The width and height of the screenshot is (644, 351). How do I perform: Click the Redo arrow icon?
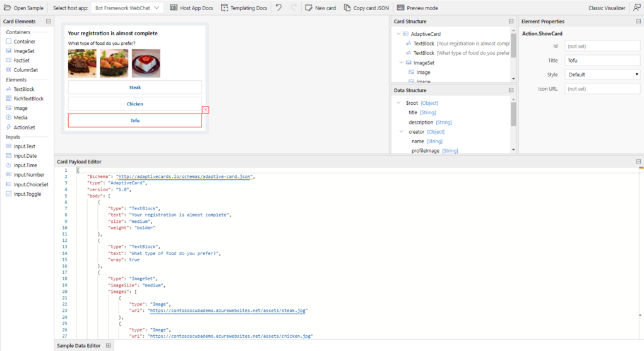click(293, 8)
